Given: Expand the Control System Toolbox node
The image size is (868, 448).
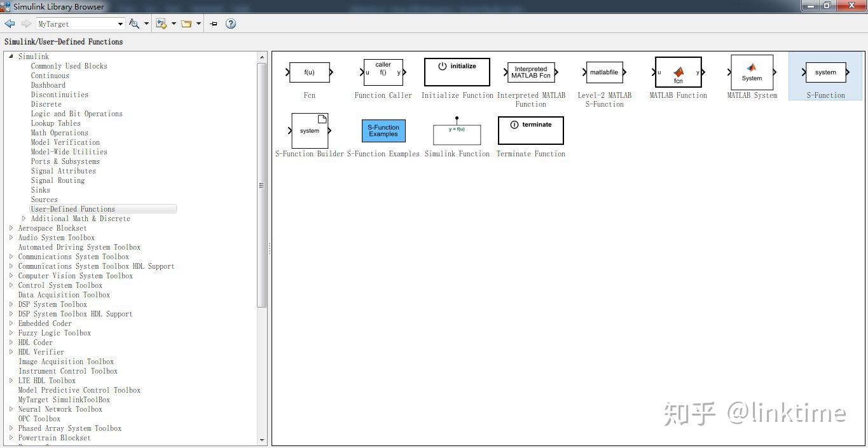Looking at the screenshot, I should point(11,285).
